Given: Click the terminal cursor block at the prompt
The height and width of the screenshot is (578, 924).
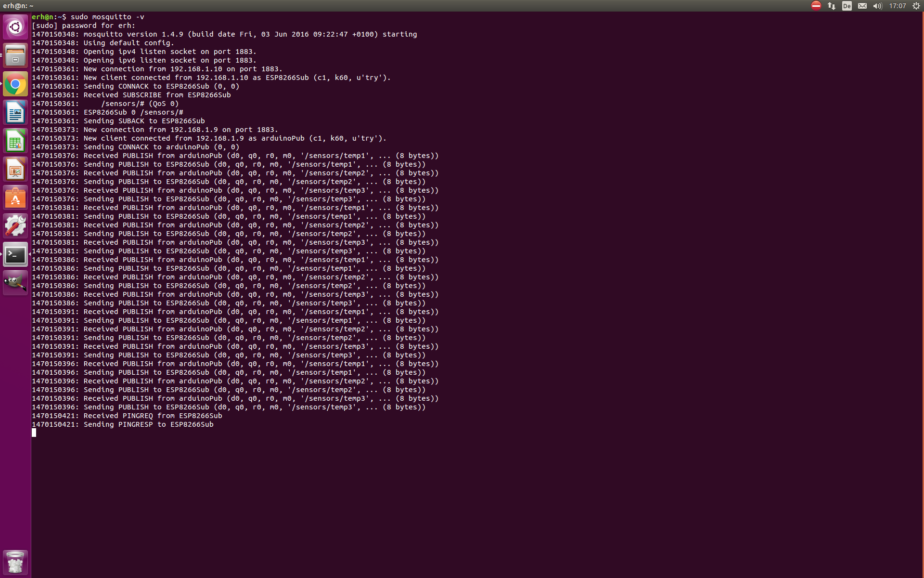Looking at the screenshot, I should [34, 433].
